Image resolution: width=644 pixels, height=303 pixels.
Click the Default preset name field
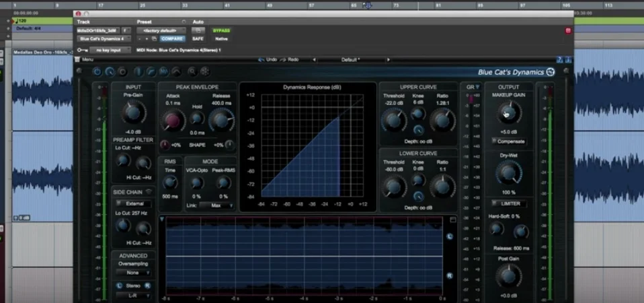click(351, 60)
